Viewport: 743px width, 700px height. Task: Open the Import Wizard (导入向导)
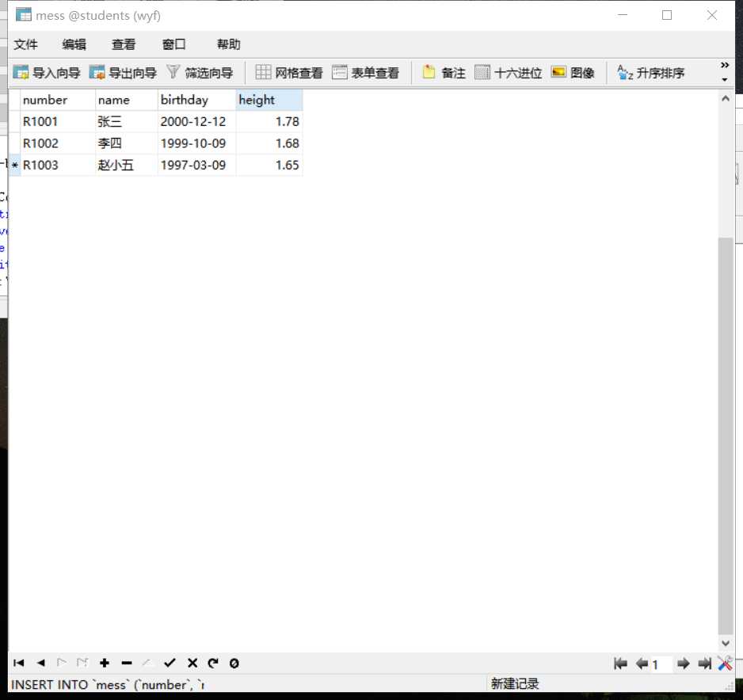click(x=47, y=73)
